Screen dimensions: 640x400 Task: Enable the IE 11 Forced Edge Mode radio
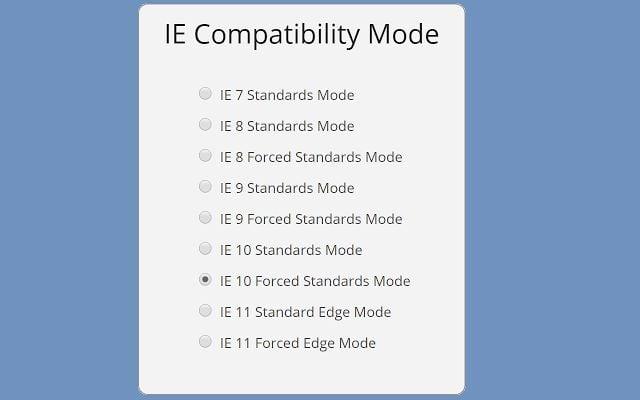(205, 342)
